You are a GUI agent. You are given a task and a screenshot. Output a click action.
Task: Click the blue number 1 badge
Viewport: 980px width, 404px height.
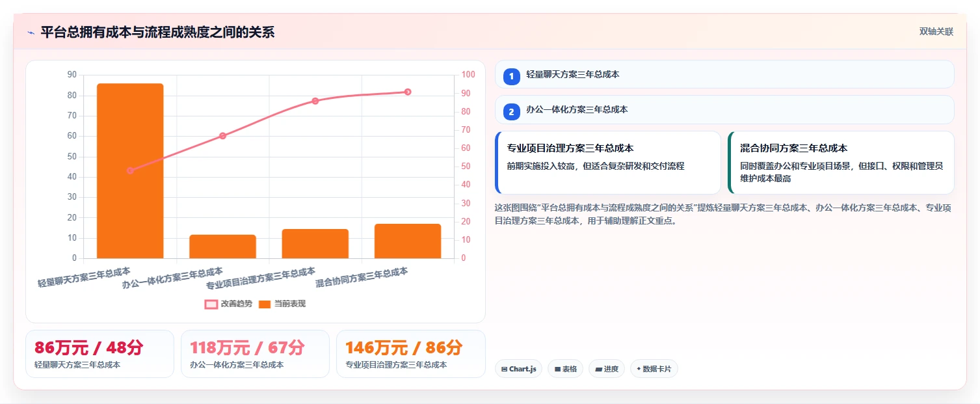(x=511, y=76)
